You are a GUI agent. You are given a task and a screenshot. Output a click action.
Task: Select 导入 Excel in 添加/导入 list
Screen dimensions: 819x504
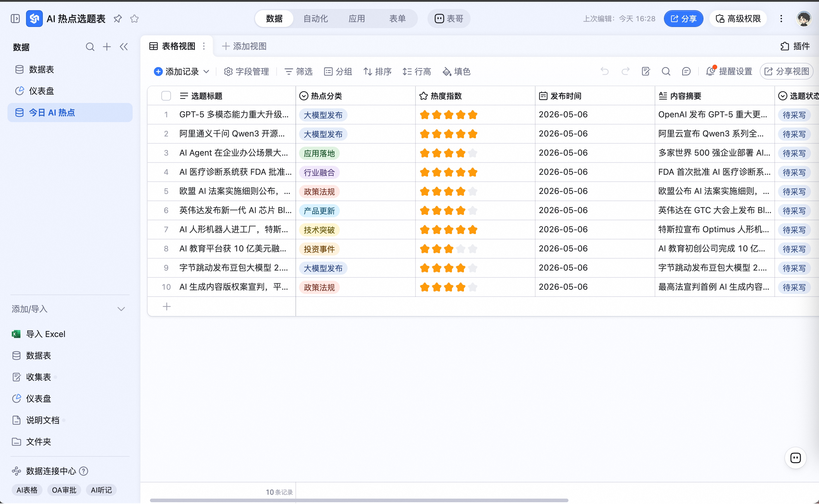click(x=39, y=334)
